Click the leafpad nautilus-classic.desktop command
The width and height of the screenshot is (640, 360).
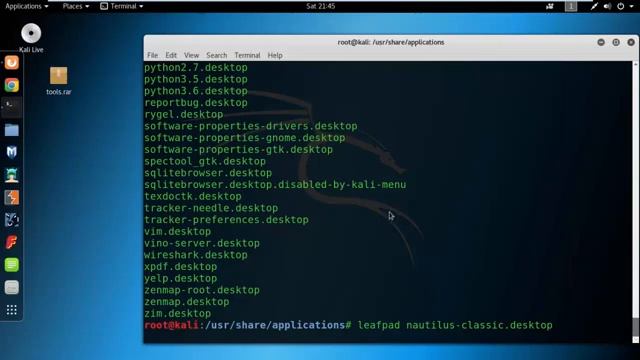(x=455, y=325)
